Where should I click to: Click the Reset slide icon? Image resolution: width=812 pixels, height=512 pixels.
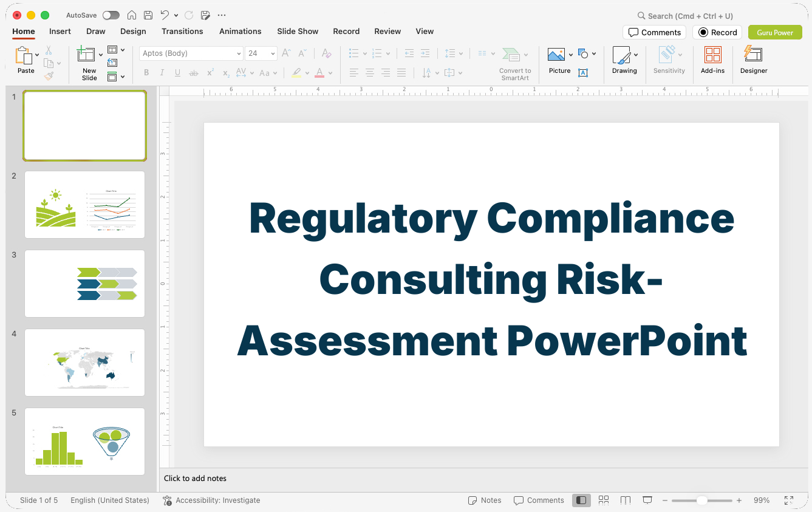[112, 63]
